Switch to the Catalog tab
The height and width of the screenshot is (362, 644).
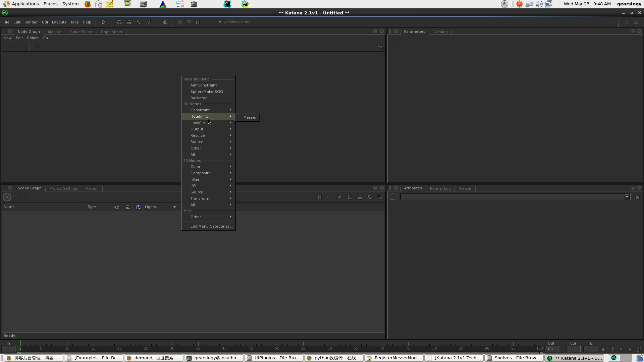pyautogui.click(x=440, y=32)
